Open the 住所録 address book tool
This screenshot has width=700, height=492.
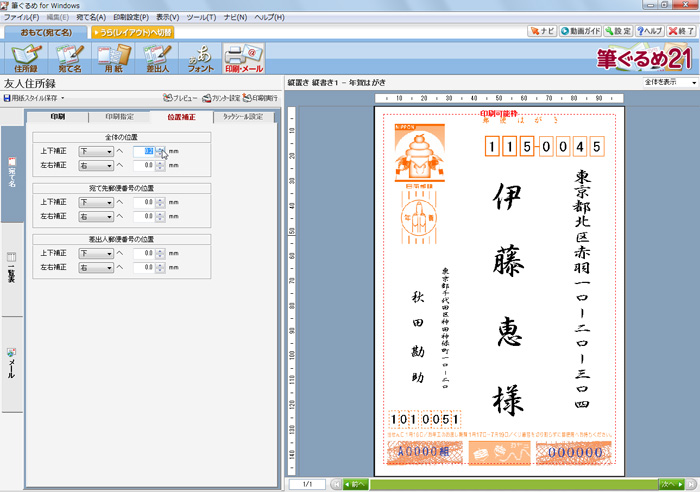[x=25, y=59]
